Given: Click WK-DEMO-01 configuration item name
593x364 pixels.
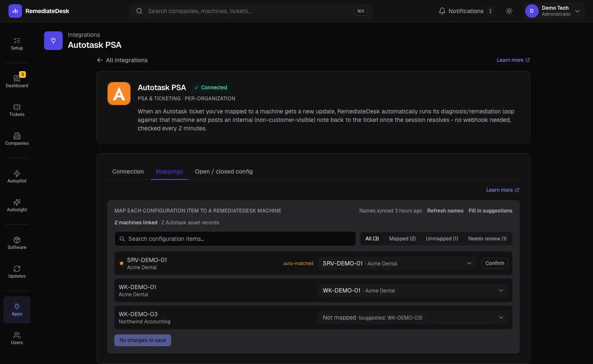Looking at the screenshot, I should click(x=137, y=287).
